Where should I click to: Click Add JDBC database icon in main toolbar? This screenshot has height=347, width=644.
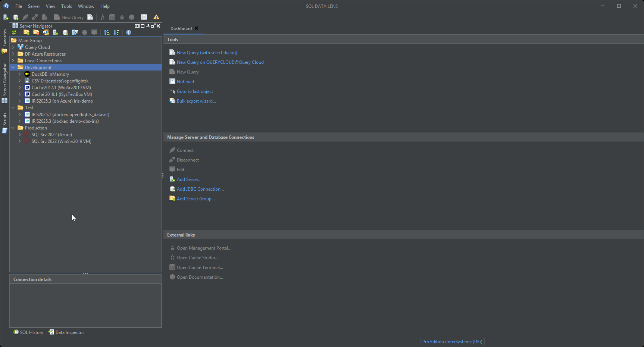16,17
